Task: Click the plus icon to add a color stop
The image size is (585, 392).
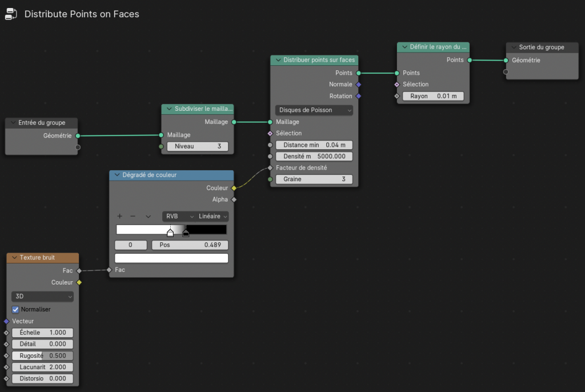Action: click(120, 217)
